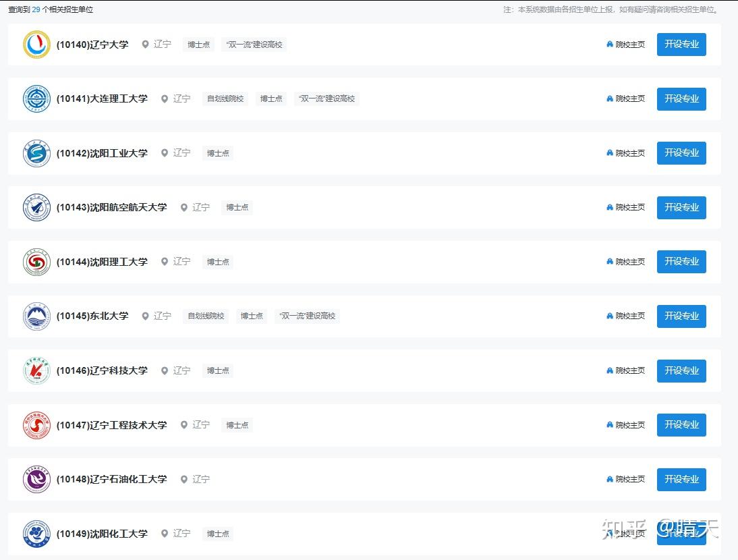Click 开设专业 button for 沈阳航空航天大学
Image resolution: width=738 pixels, height=560 pixels.
coord(681,208)
